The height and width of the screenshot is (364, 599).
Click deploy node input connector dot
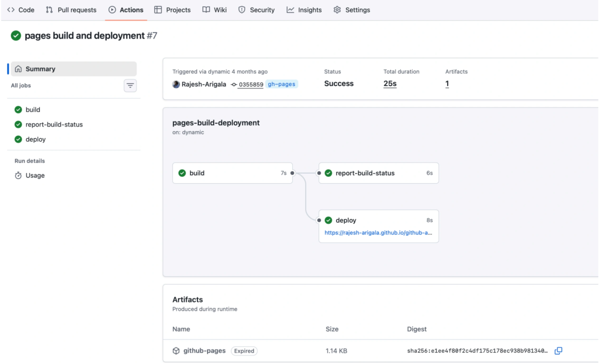click(319, 220)
